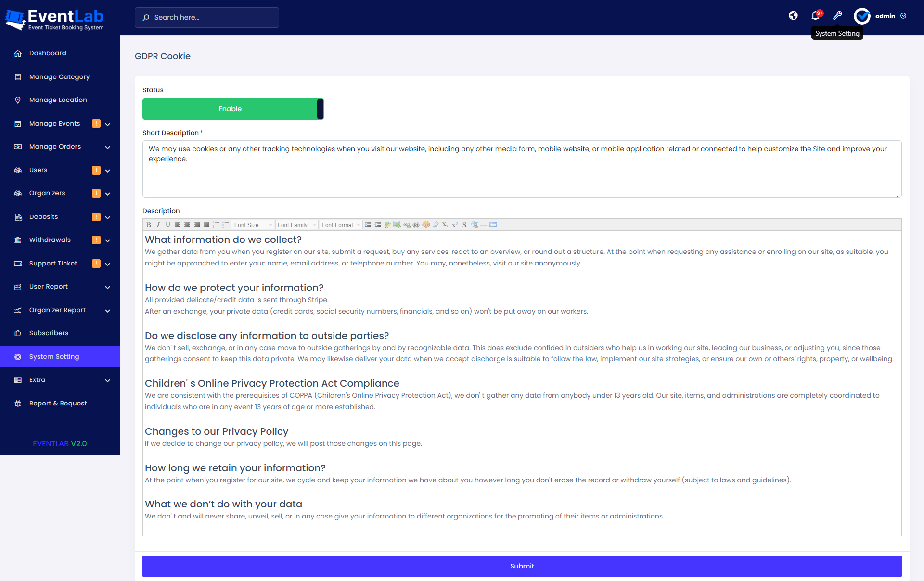Open the notifications bell icon
Screen dimensions: 924x581
tap(816, 16)
